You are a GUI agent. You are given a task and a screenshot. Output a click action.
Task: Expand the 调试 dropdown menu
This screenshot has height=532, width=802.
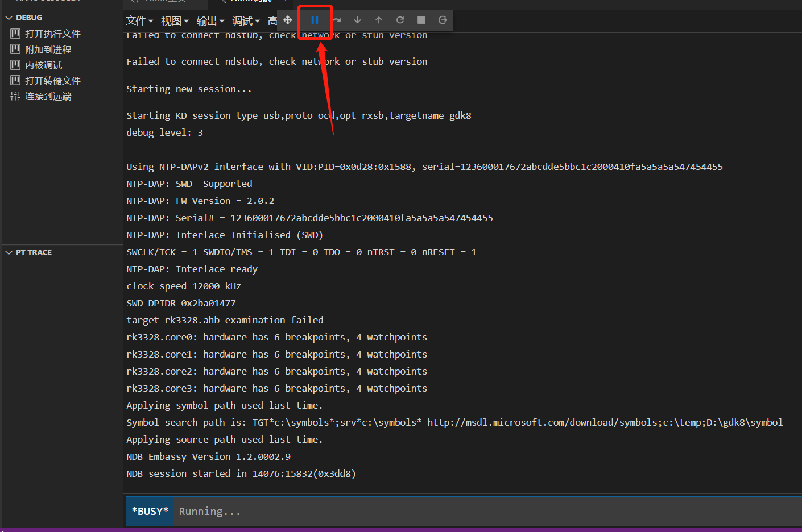pos(246,21)
